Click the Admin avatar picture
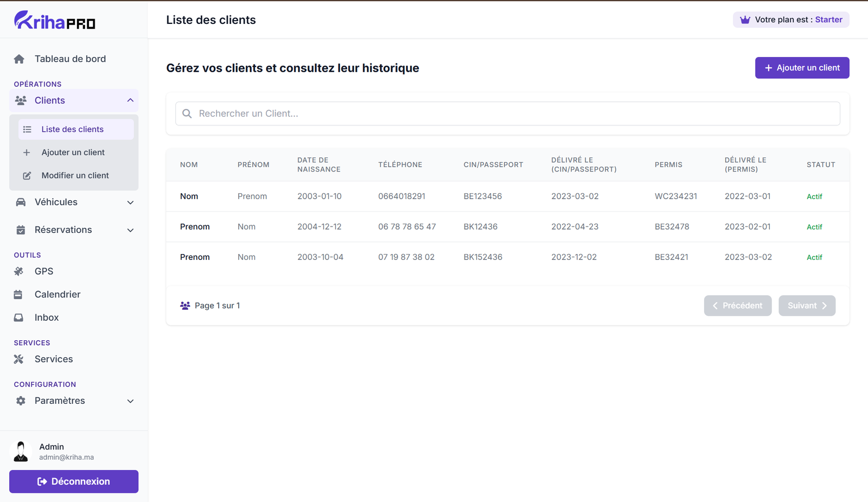868x502 pixels. [21, 452]
